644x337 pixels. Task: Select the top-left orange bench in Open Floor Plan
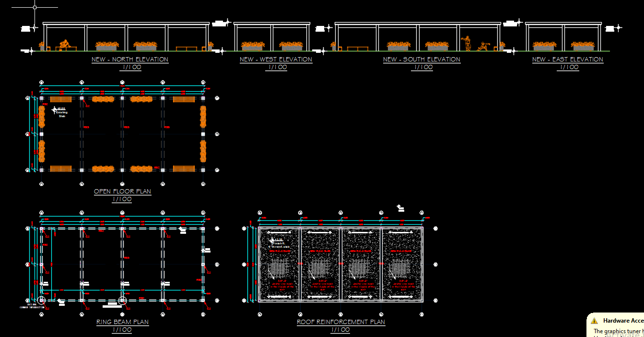[x=61, y=99]
